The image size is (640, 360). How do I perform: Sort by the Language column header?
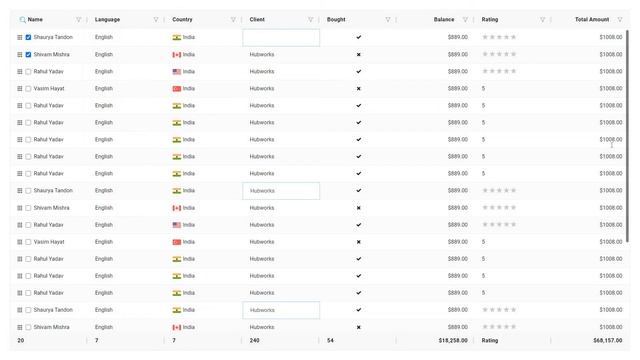[x=107, y=20]
